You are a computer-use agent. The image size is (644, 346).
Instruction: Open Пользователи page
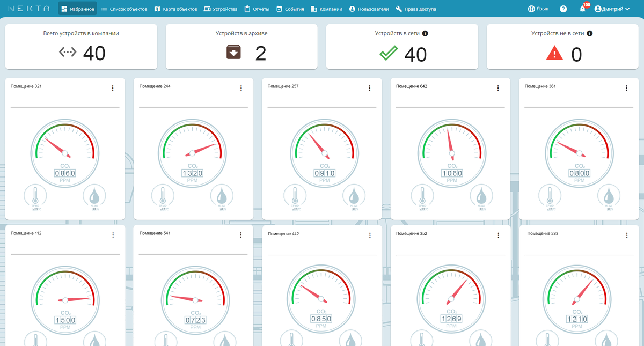[x=369, y=9]
